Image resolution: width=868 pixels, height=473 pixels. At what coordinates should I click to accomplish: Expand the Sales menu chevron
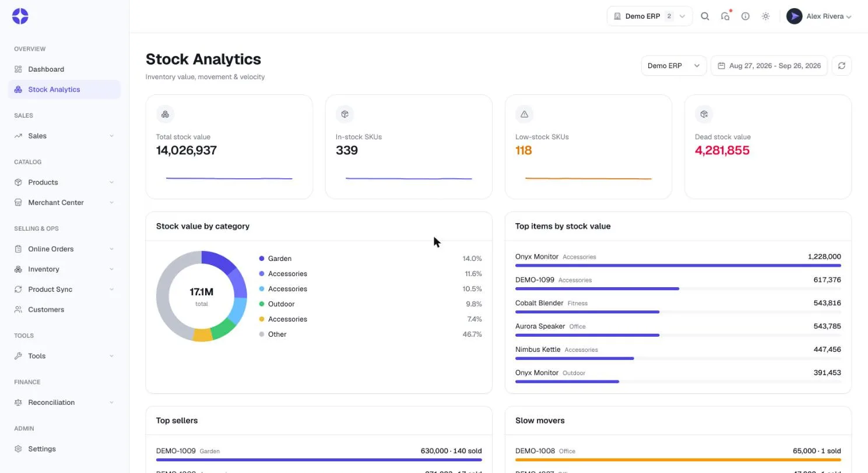point(111,136)
